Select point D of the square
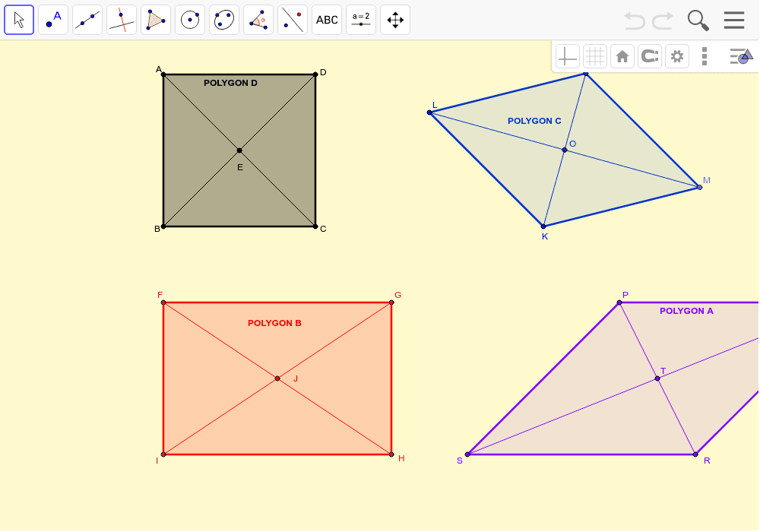 [315, 74]
